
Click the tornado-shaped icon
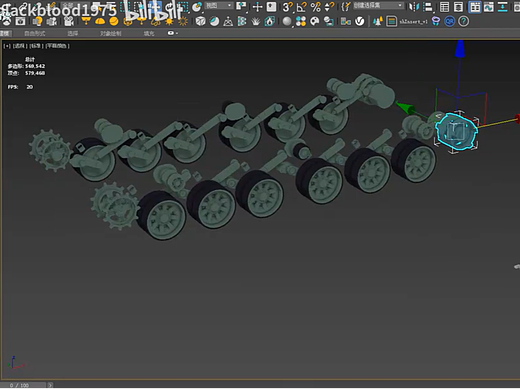(x=436, y=21)
